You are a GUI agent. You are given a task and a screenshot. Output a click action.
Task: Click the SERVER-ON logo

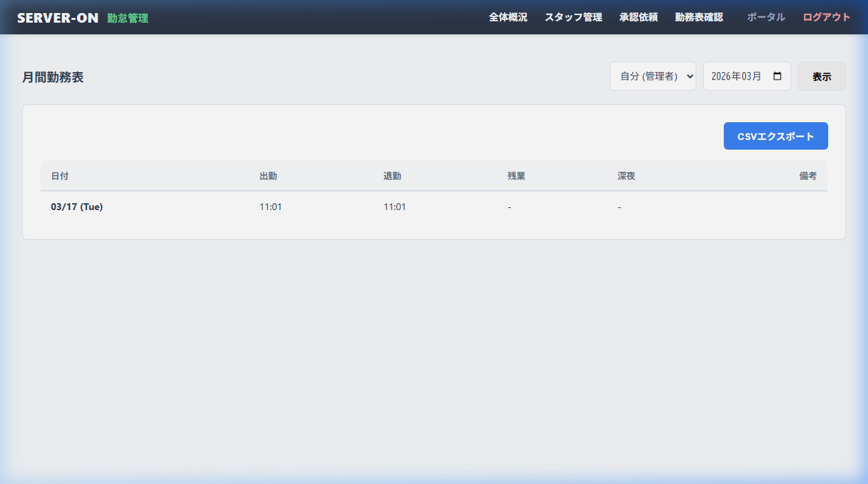58,18
